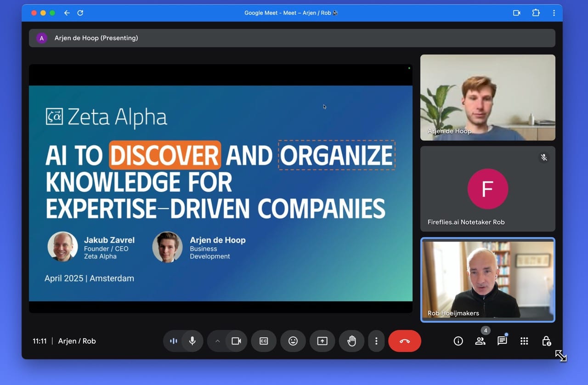Open the emoji reactions picker
588x385 pixels.
pyautogui.click(x=293, y=341)
